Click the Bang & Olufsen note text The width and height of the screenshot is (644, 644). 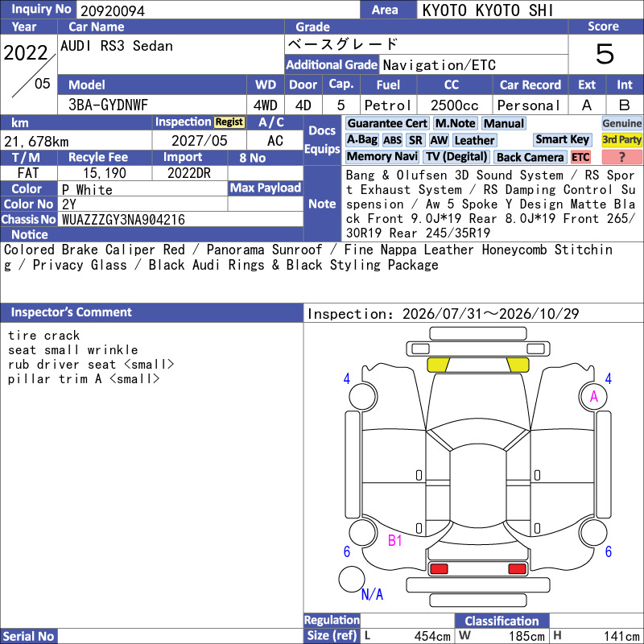pos(490,204)
